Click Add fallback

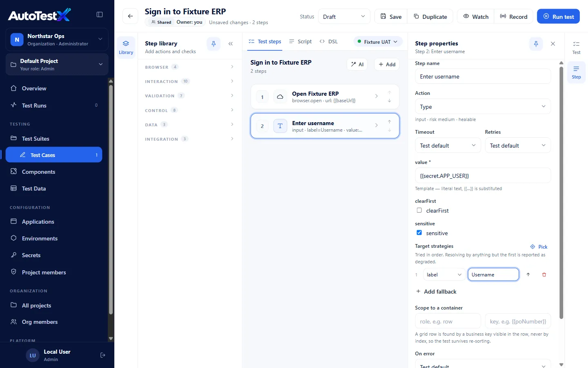[436, 292]
